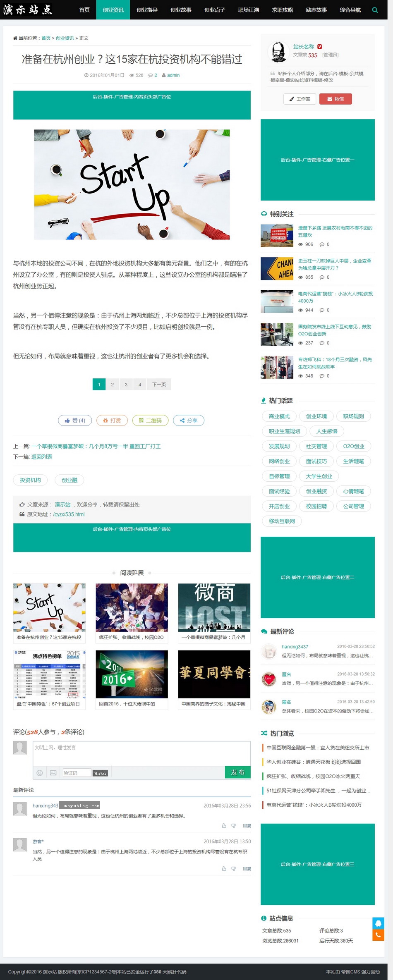The width and height of the screenshot is (393, 980).
Task: Go to page 2 of article
Action: pyautogui.click(x=112, y=385)
